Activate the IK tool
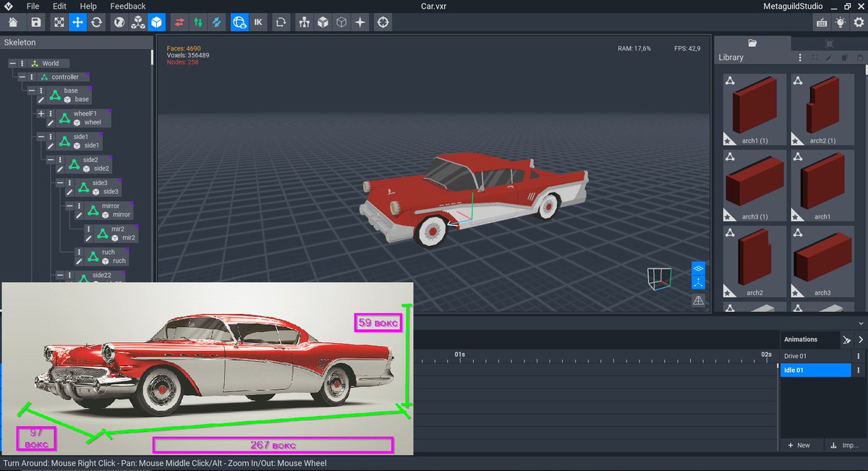 click(x=257, y=22)
